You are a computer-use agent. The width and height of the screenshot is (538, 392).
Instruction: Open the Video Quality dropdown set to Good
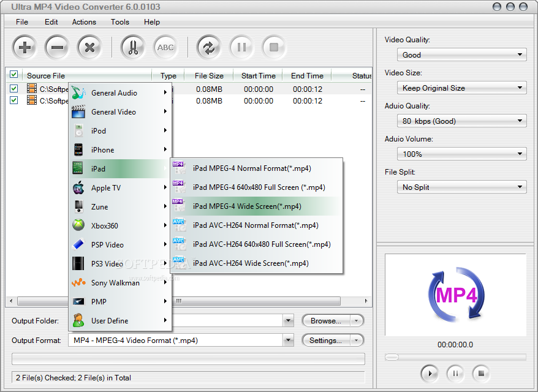pyautogui.click(x=461, y=55)
